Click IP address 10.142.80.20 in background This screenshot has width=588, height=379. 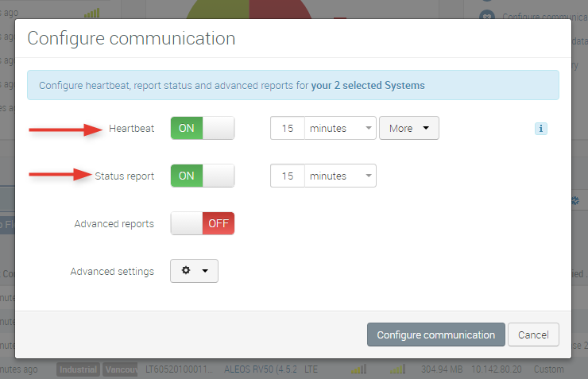(496, 369)
